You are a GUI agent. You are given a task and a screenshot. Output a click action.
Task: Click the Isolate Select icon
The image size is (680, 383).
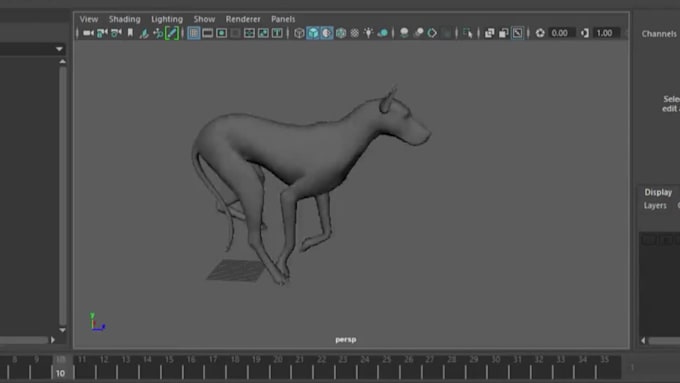[x=468, y=33]
